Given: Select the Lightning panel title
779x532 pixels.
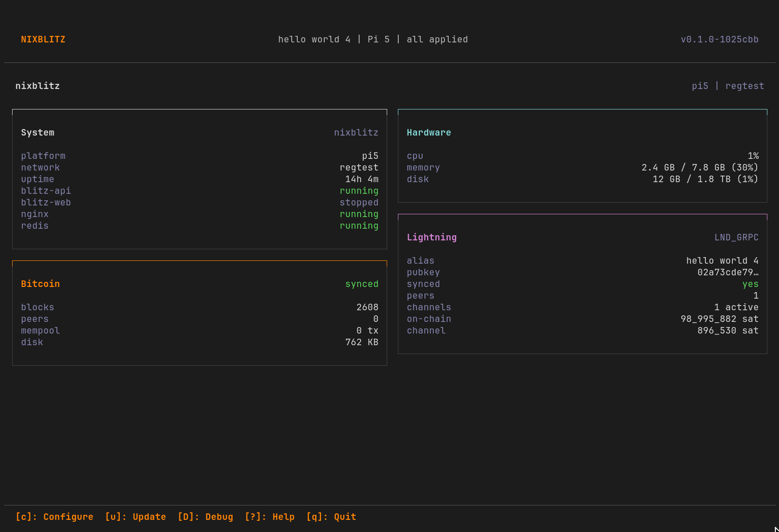Looking at the screenshot, I should point(432,238).
